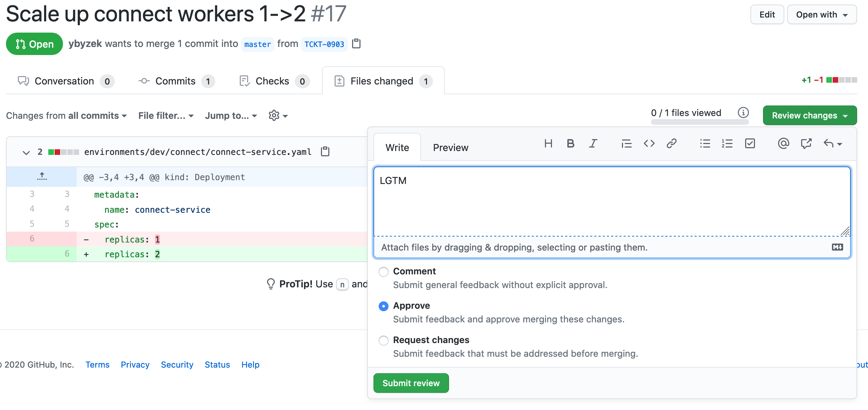
Task: Insert a numbered list
Action: [x=727, y=143]
